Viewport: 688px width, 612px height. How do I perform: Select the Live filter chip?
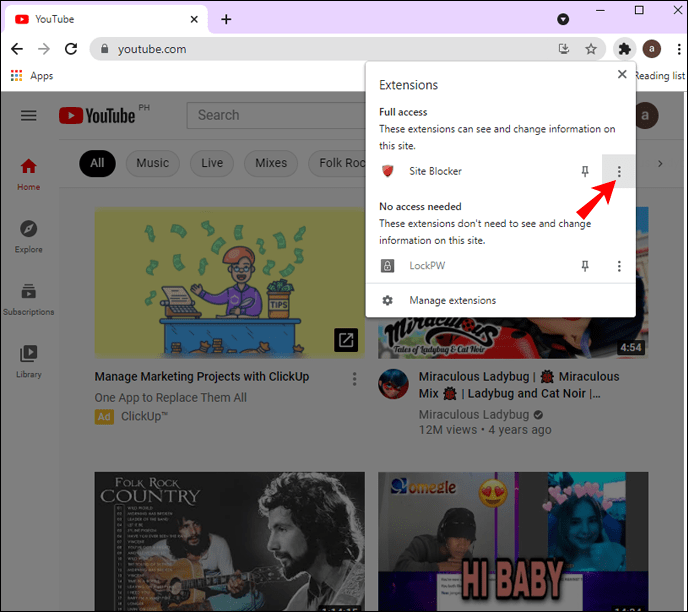212,163
